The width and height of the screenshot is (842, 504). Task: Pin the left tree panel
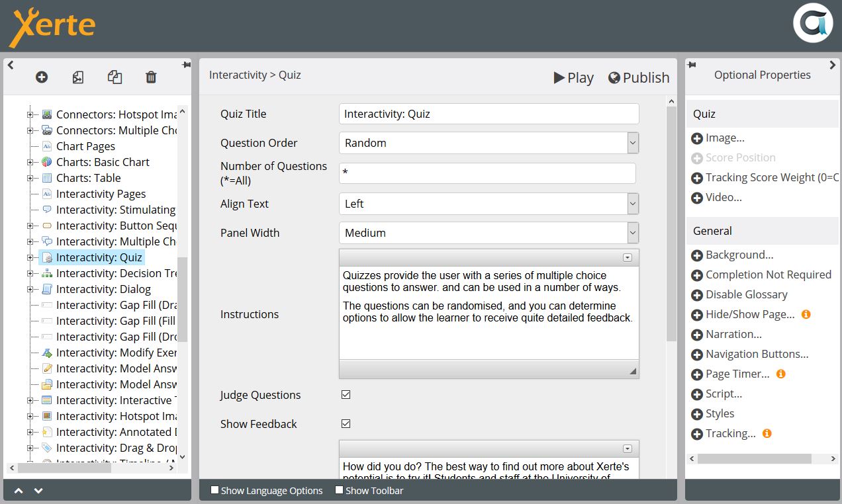pos(187,65)
